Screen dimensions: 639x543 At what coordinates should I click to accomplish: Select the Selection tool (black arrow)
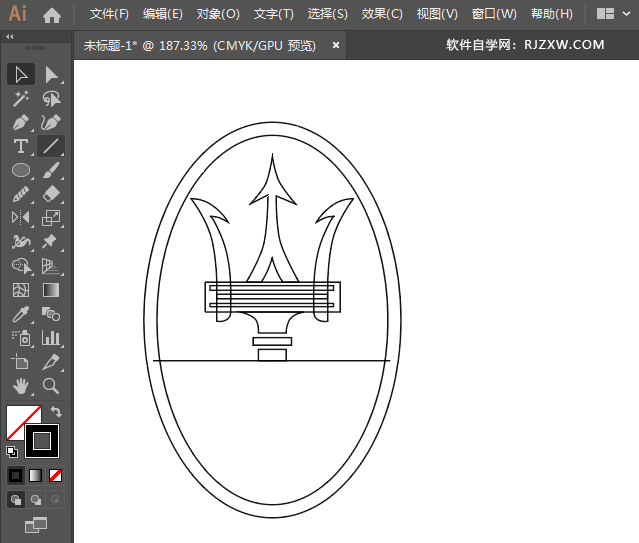click(x=21, y=74)
